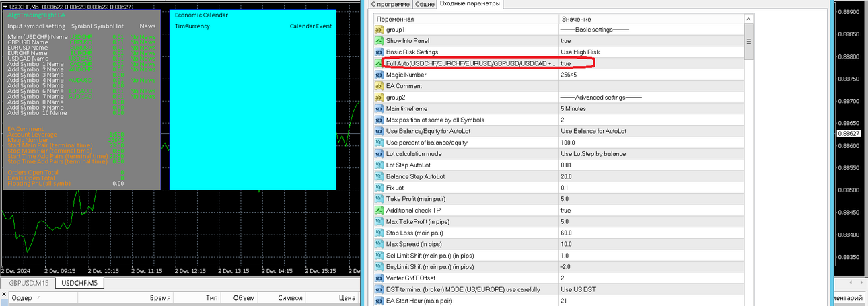Select the Входные параметры tab
The width and height of the screenshot is (868, 306).
(x=470, y=4)
